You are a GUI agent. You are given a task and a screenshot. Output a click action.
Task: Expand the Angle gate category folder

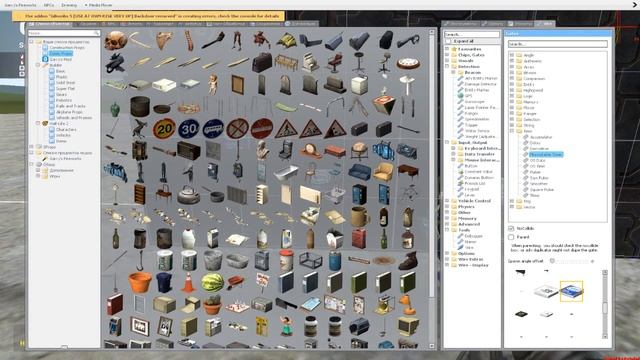click(x=512, y=55)
